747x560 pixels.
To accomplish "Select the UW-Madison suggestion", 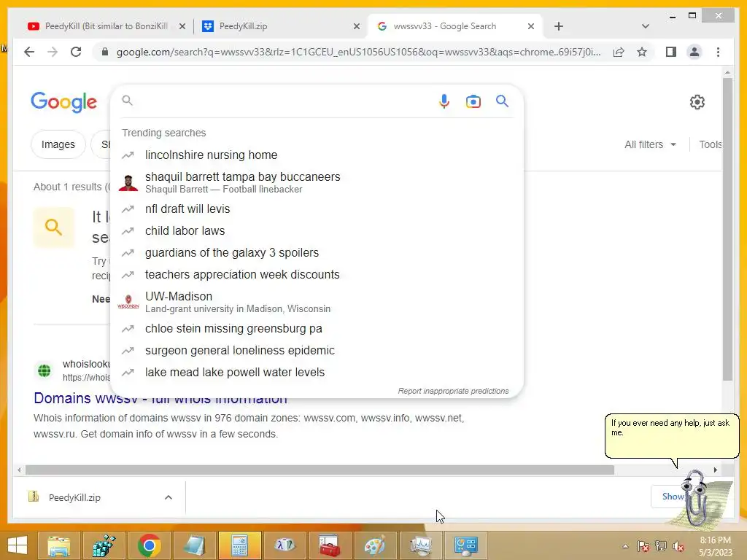I will point(317,302).
